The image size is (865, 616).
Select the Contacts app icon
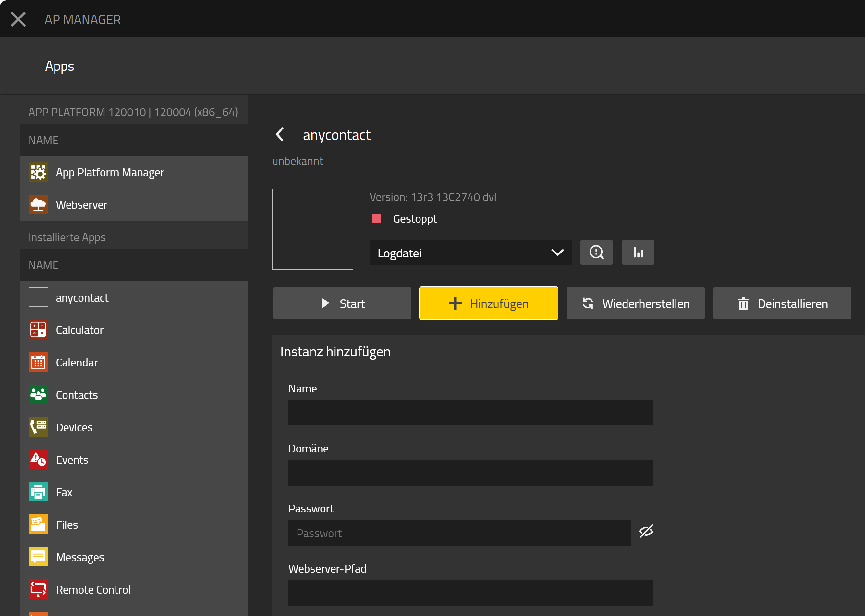(x=38, y=394)
